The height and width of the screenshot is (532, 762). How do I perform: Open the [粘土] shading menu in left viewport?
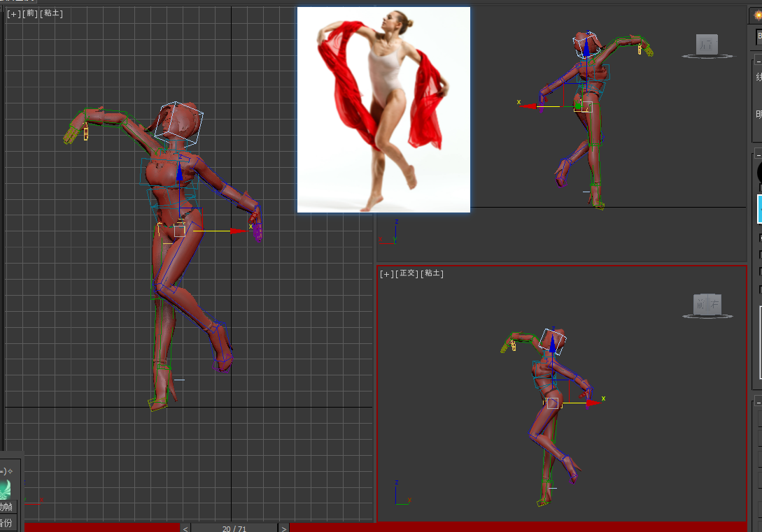(51, 13)
